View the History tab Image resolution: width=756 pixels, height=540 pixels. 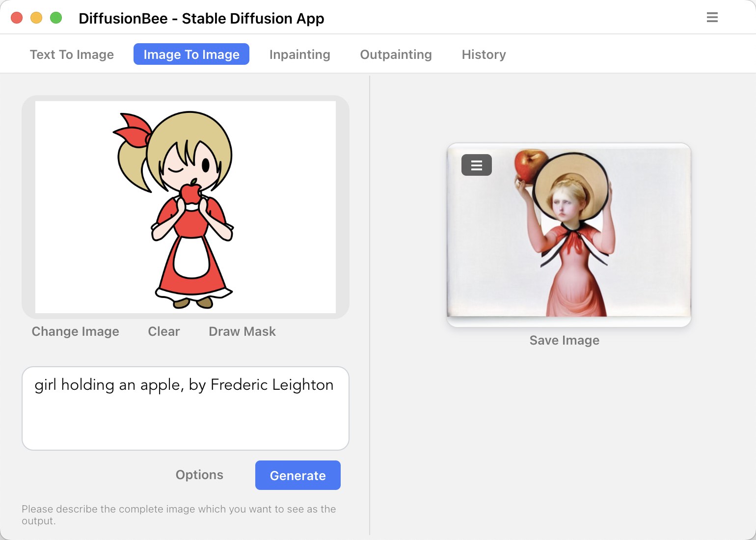click(484, 54)
